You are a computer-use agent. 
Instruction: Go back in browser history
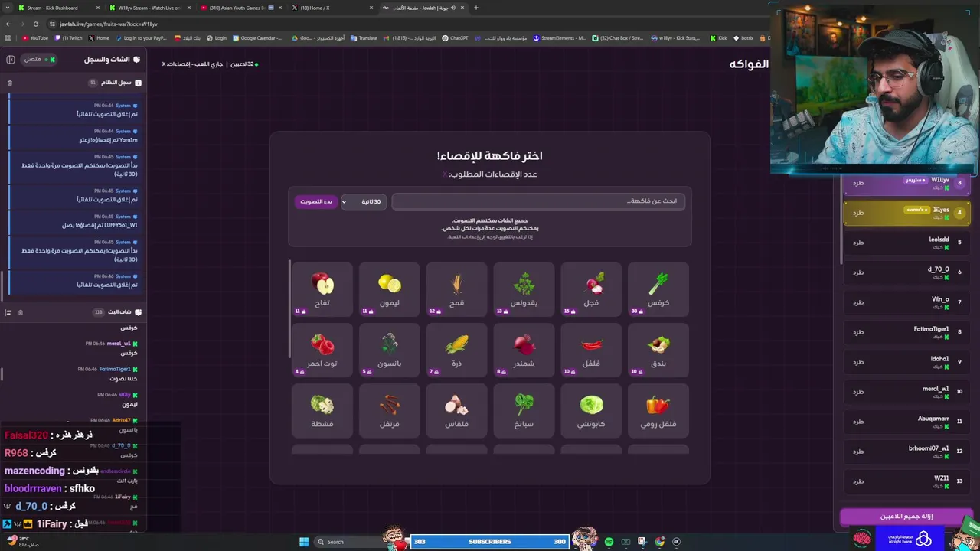coord(8,24)
